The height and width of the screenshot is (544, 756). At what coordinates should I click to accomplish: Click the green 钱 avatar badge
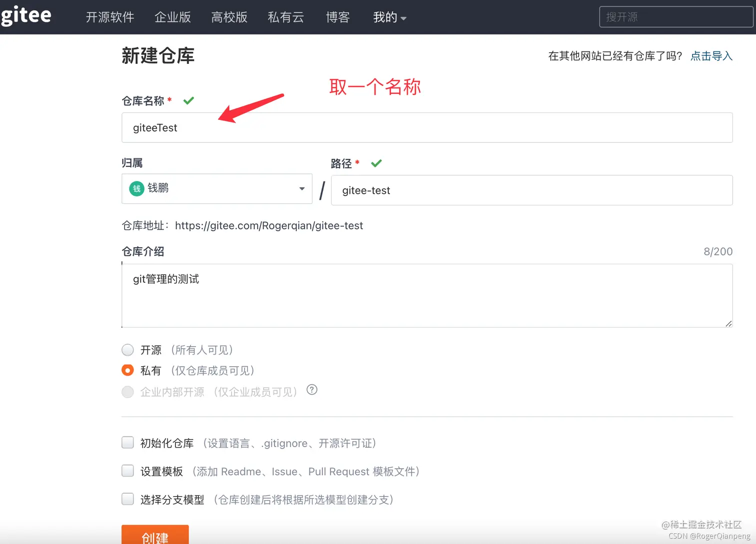point(136,189)
